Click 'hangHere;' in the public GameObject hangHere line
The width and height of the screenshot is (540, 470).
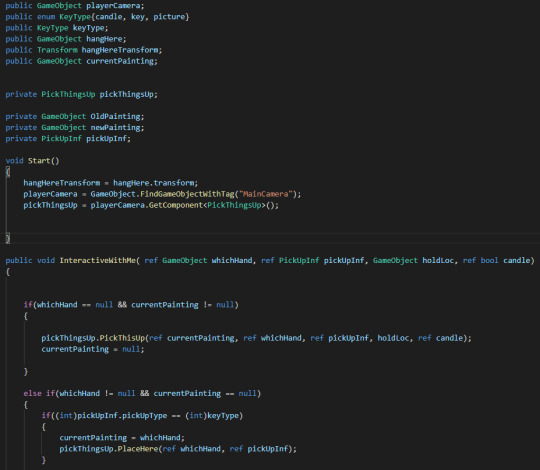[x=106, y=39]
